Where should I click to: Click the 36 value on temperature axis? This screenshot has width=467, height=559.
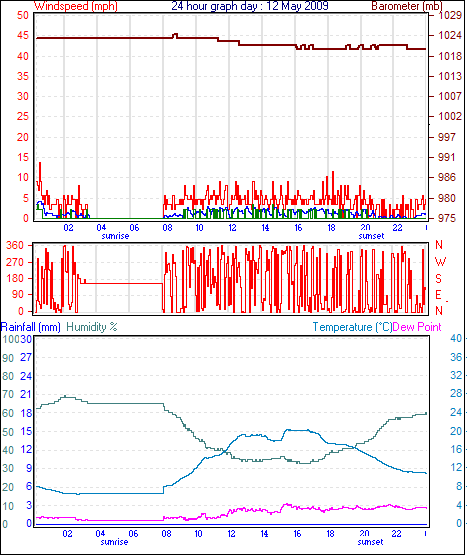pyautogui.click(x=456, y=357)
